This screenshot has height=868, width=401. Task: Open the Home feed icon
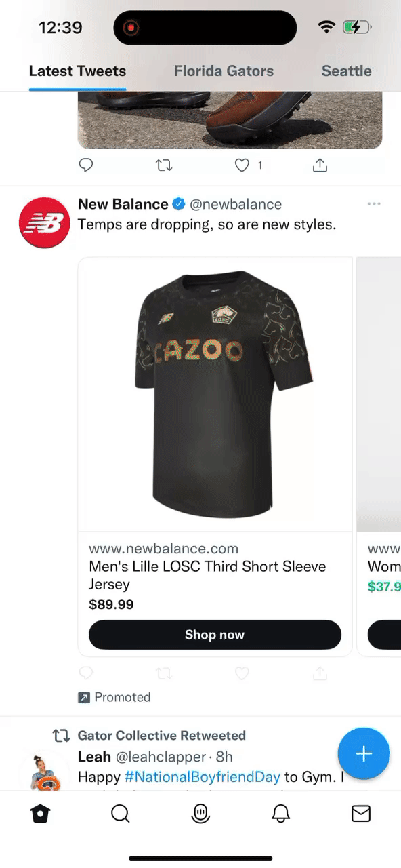[x=40, y=813]
